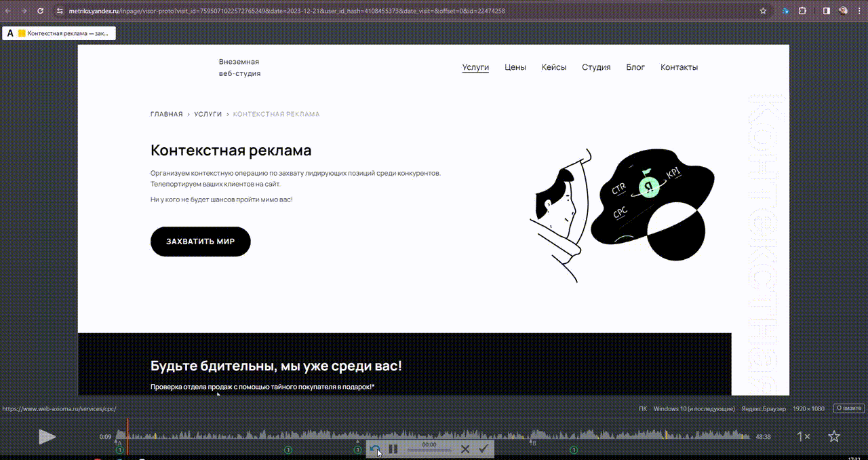Click the ЗАХВАТИТЬ МИР button
This screenshot has height=460, width=868.
(200, 241)
